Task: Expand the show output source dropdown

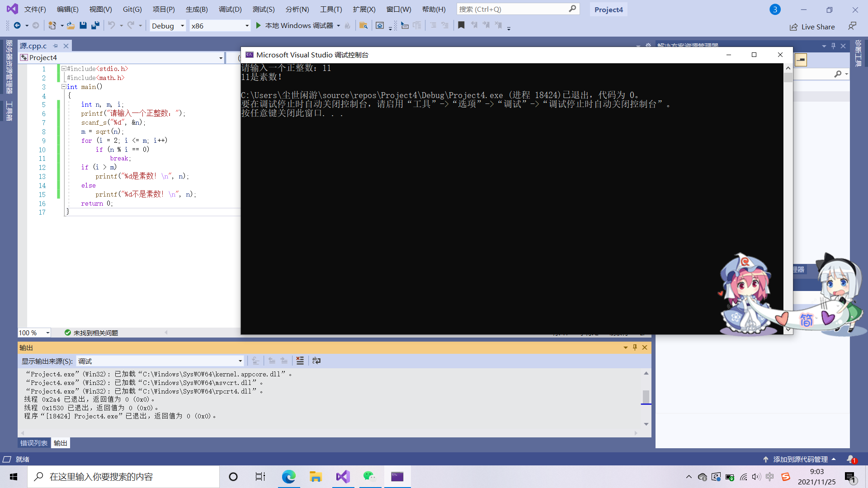Action: pyautogui.click(x=240, y=361)
